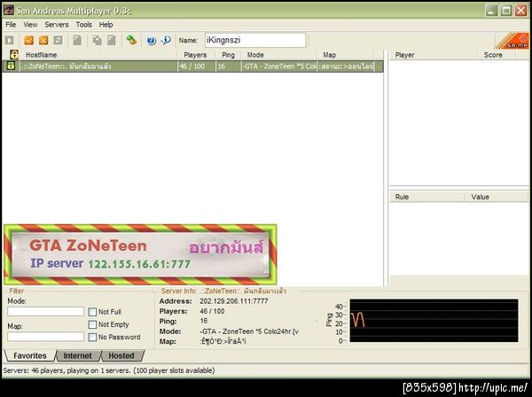
Task: Click the Server Info Mode value text
Action: (249, 331)
